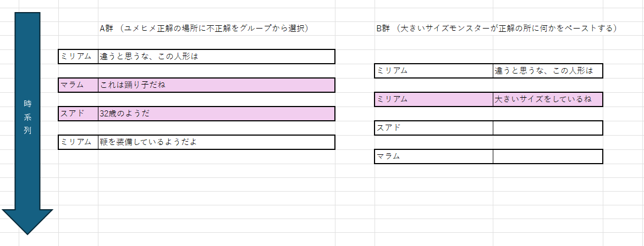This screenshot has height=246, width=644.
Task: Click the 鞭を装備しているようだよ cell
Action: [x=216, y=142]
